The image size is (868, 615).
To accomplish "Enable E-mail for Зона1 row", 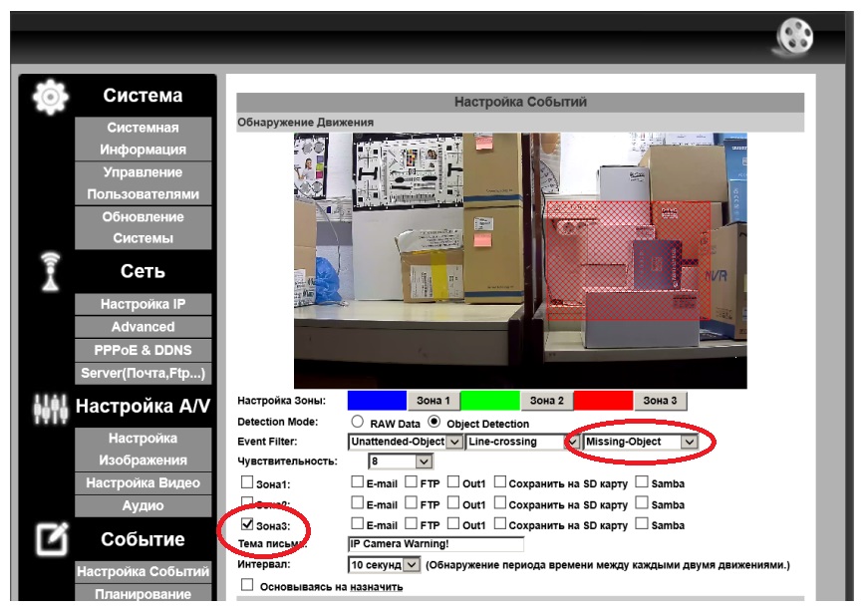I will [x=357, y=481].
